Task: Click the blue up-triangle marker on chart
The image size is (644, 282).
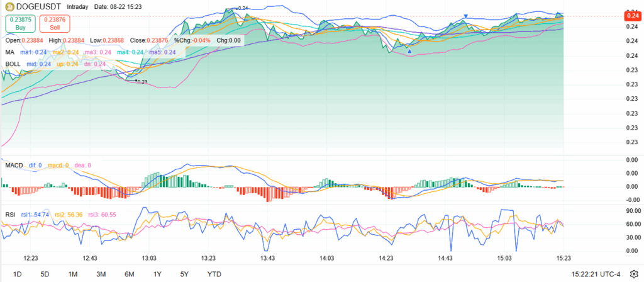Action: pyautogui.click(x=409, y=51)
